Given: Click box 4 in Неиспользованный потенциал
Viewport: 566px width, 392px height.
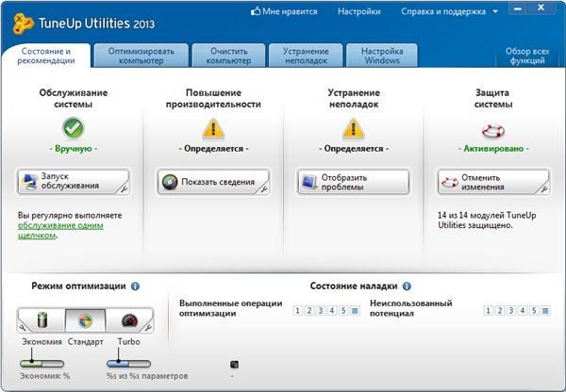Looking at the screenshot, I should 523,311.
